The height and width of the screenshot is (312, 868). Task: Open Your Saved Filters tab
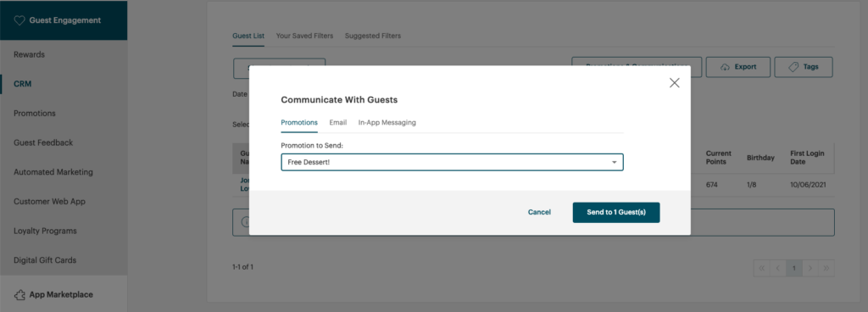click(304, 36)
